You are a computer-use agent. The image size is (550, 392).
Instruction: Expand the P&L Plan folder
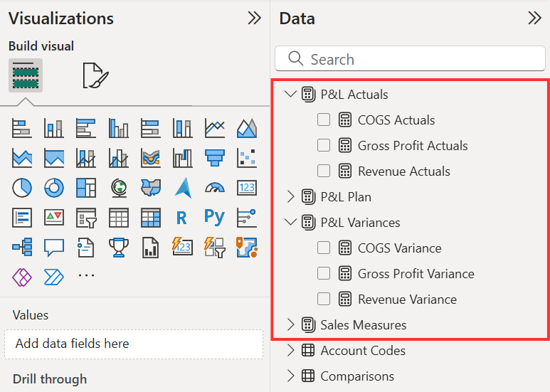click(290, 196)
